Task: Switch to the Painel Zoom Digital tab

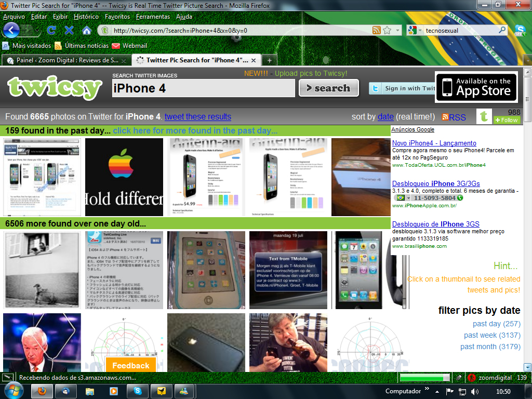Action: tap(66, 60)
